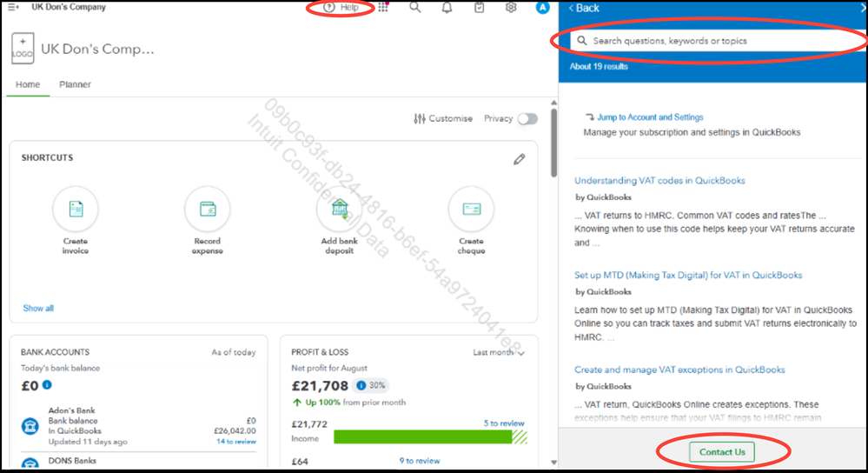This screenshot has width=868, height=473.
Task: Toggle the Privacy switch
Action: (527, 118)
